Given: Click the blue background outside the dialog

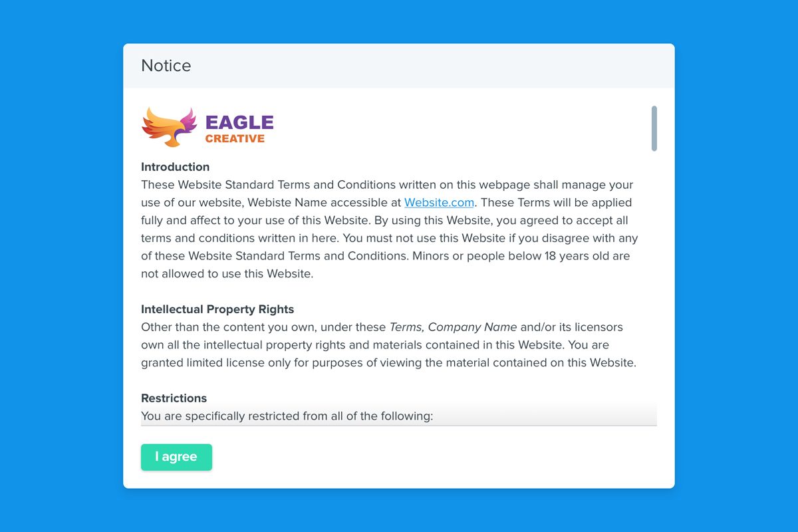Looking at the screenshot, I should pyautogui.click(x=60, y=266).
